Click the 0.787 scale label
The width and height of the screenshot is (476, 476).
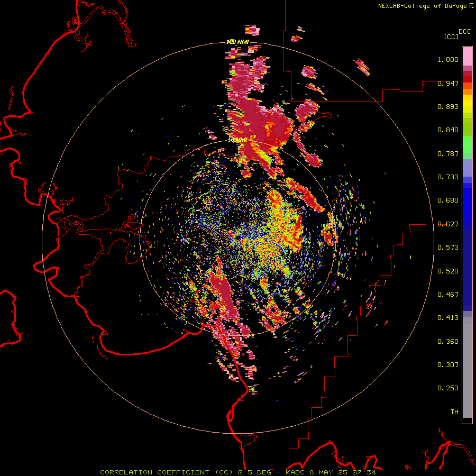[448, 153]
